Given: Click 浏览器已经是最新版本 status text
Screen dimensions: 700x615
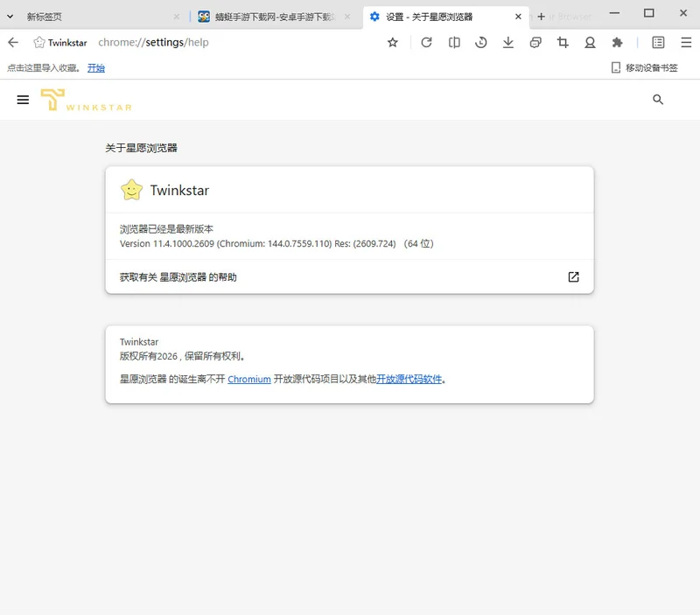Looking at the screenshot, I should click(166, 229).
